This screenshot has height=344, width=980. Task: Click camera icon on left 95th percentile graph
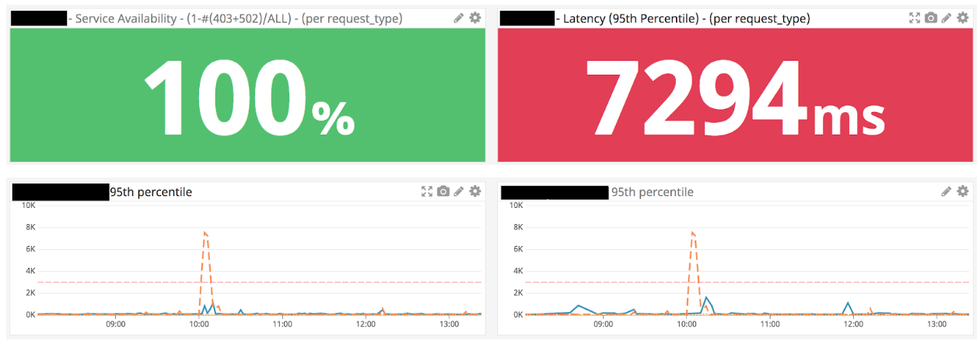tap(443, 191)
